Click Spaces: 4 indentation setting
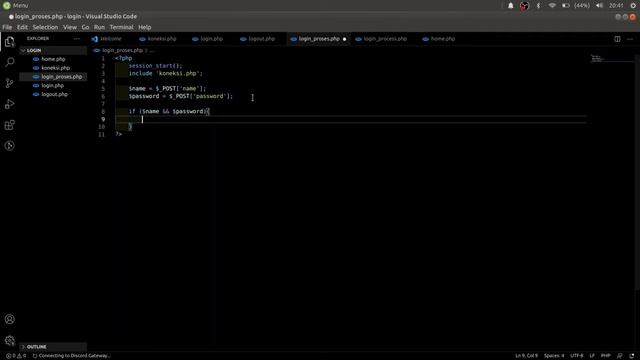The height and width of the screenshot is (360, 640). (x=553, y=356)
